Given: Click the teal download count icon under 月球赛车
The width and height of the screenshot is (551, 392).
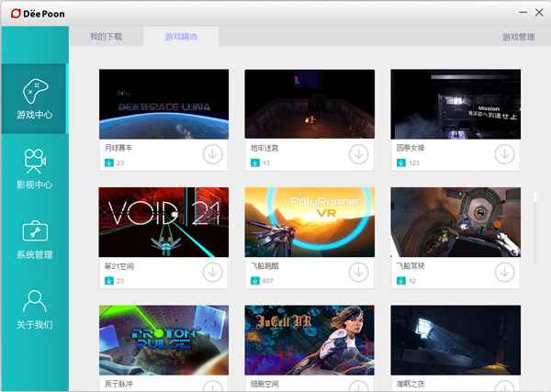Looking at the screenshot, I should click(x=109, y=163).
